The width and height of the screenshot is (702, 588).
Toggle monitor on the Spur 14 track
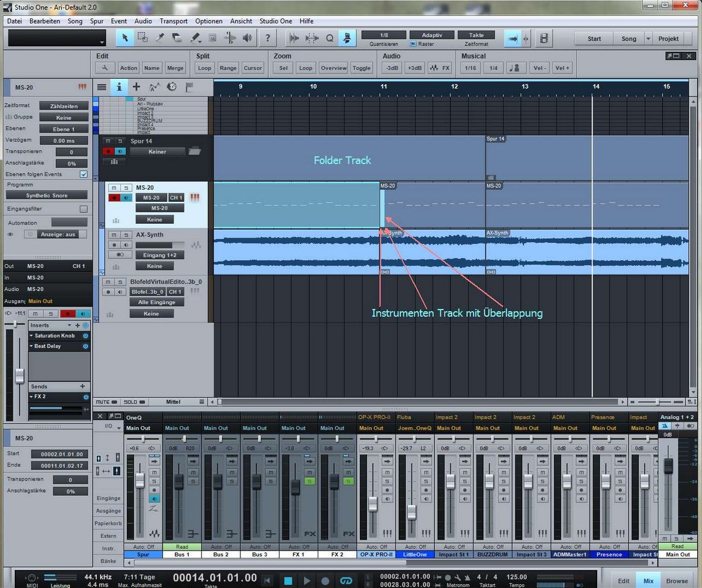tap(120, 151)
